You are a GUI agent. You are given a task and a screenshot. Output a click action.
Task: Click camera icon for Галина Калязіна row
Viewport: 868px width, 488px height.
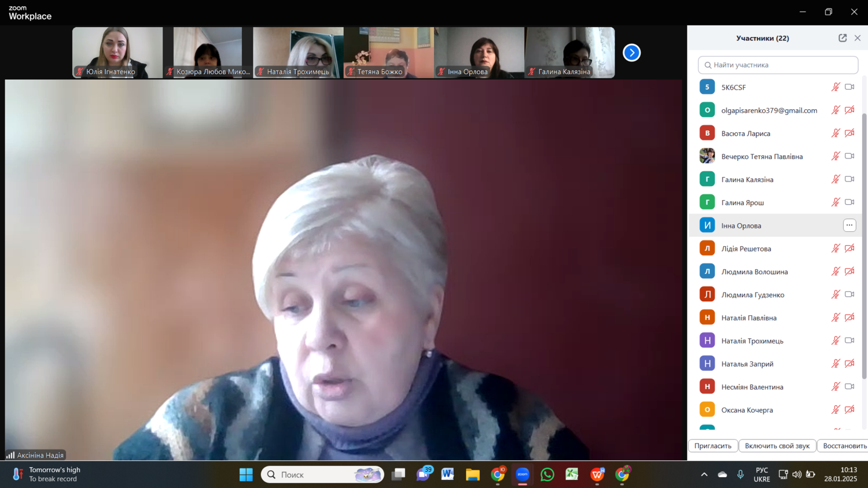(x=849, y=179)
